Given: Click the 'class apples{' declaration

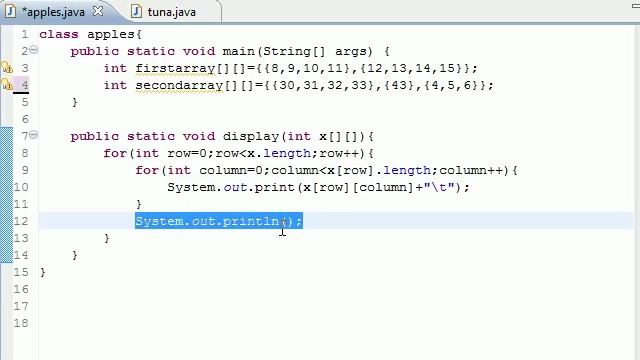Looking at the screenshot, I should [x=90, y=34].
